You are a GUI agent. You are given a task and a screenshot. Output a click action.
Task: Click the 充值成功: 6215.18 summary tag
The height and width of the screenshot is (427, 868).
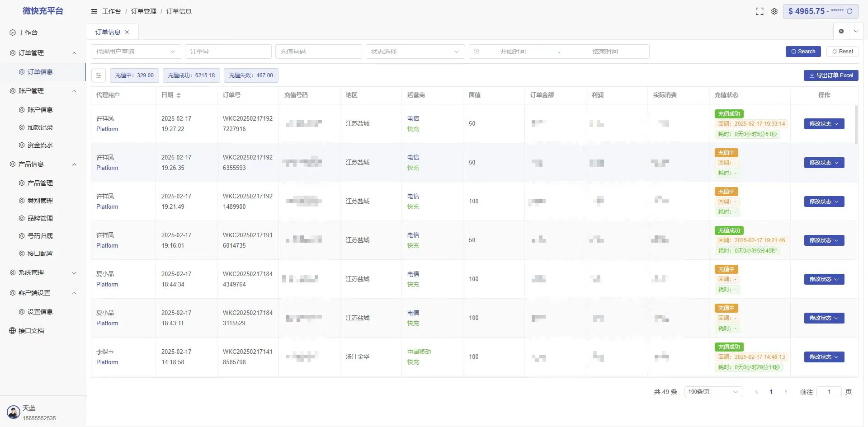click(x=191, y=75)
